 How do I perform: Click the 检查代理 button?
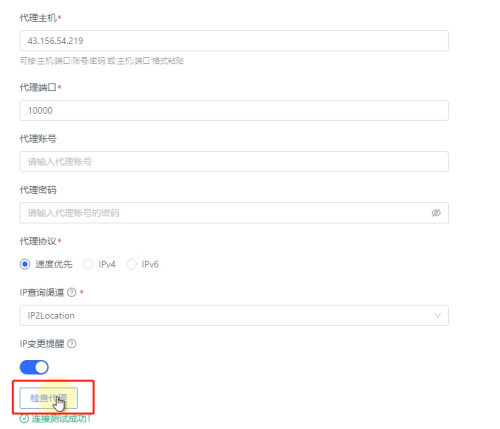(49, 398)
